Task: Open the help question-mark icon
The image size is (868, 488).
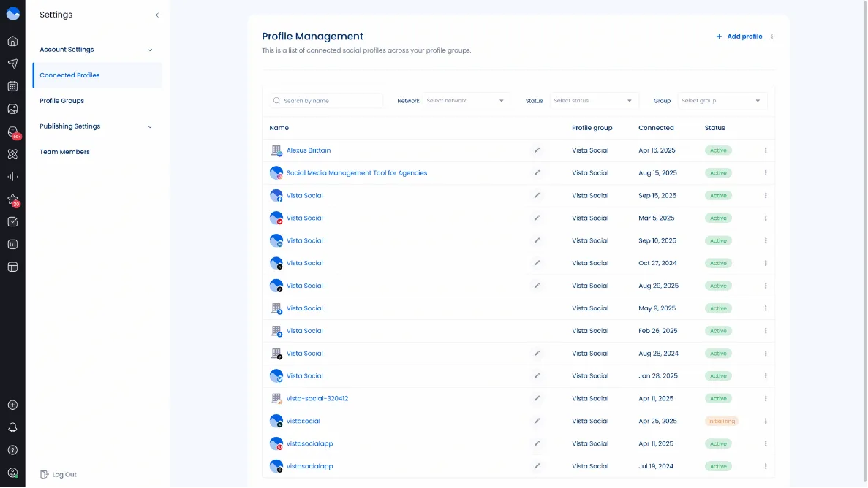Action: click(x=12, y=450)
